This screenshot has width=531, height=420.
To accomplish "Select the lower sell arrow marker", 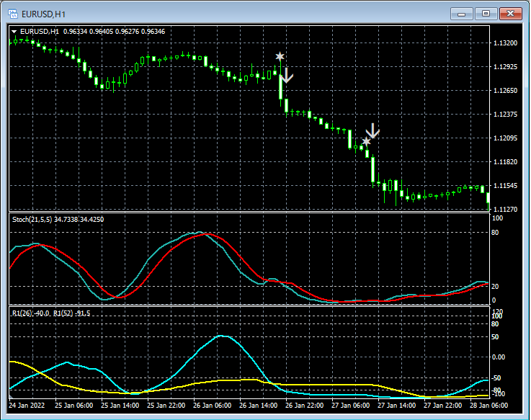I will tap(372, 131).
